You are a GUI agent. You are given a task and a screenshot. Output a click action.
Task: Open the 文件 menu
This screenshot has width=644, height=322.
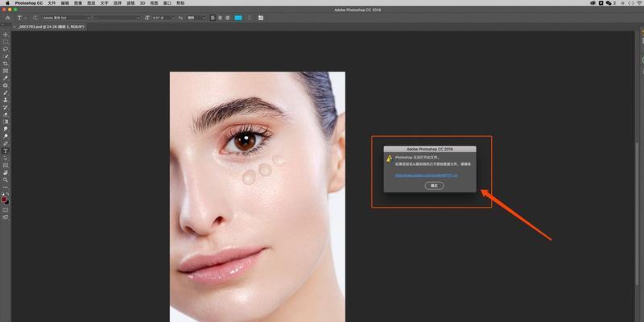[x=52, y=3]
